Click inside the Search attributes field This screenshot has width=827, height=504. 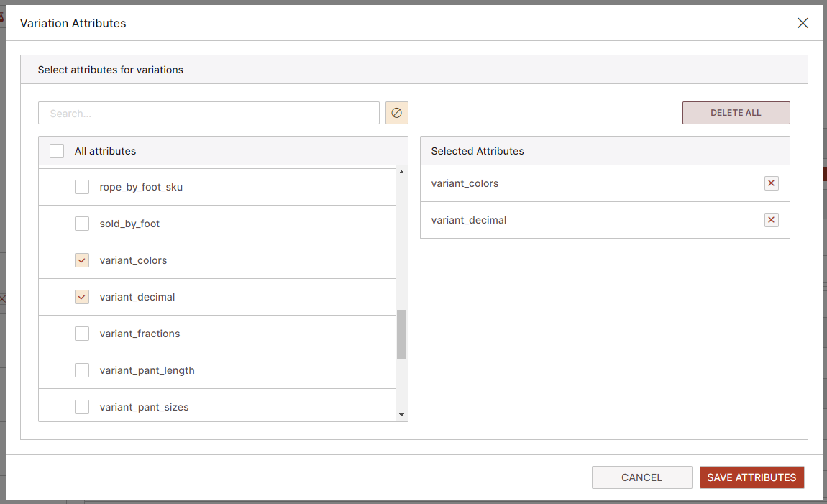pos(209,113)
